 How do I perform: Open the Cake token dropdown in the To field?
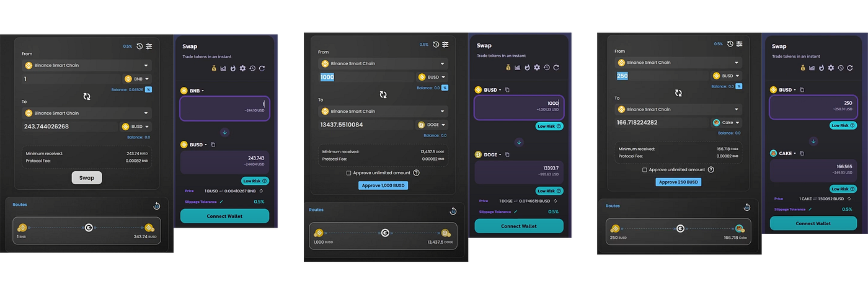coord(727,122)
